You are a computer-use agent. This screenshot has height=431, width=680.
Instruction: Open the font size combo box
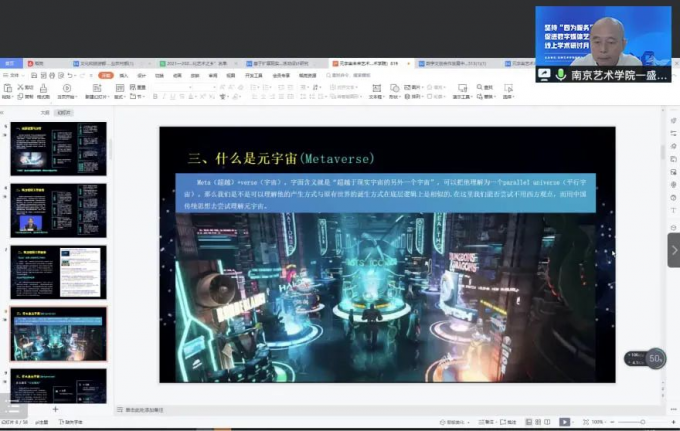[206, 87]
